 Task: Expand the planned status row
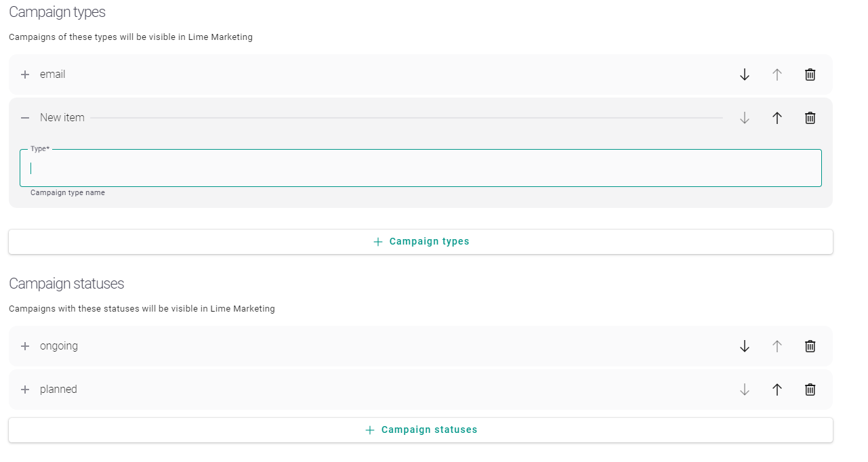[x=25, y=390]
